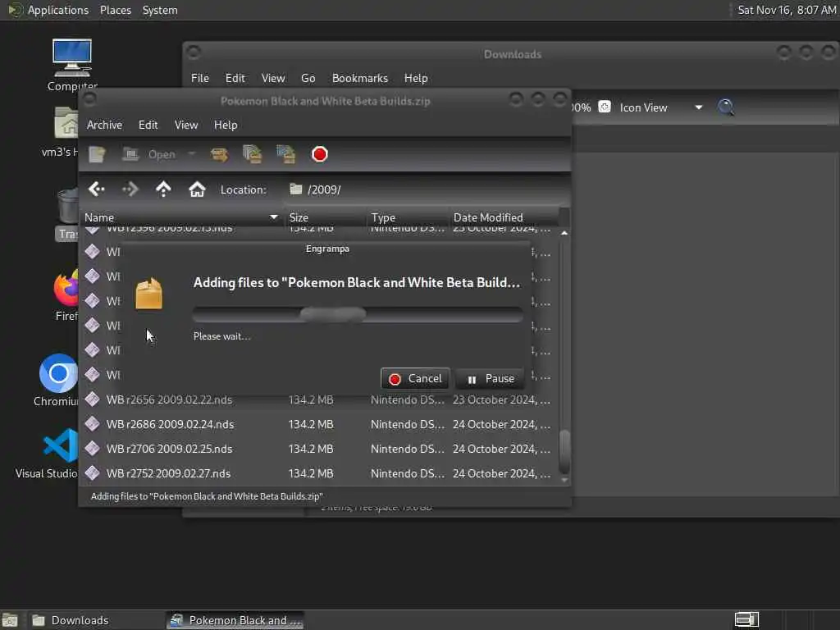Viewport: 840px width, 630px height.
Task: Open Go menu in Downloads window
Action: 308,78
